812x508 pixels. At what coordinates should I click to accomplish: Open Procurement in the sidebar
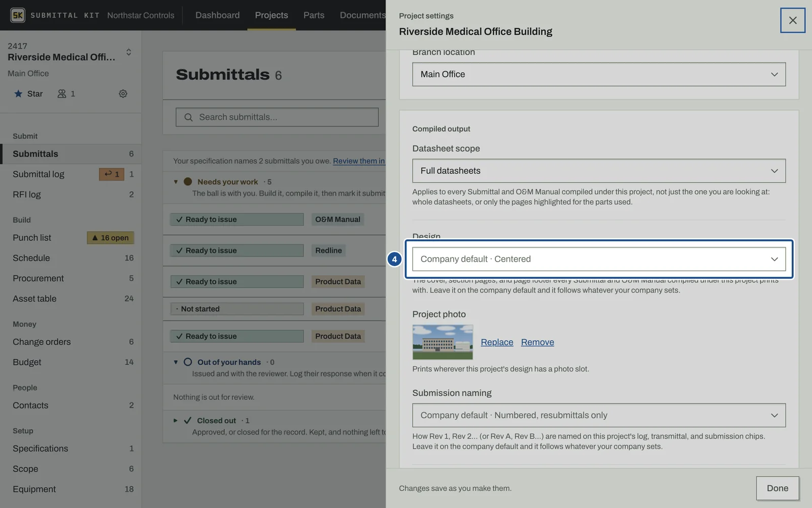coord(71,278)
